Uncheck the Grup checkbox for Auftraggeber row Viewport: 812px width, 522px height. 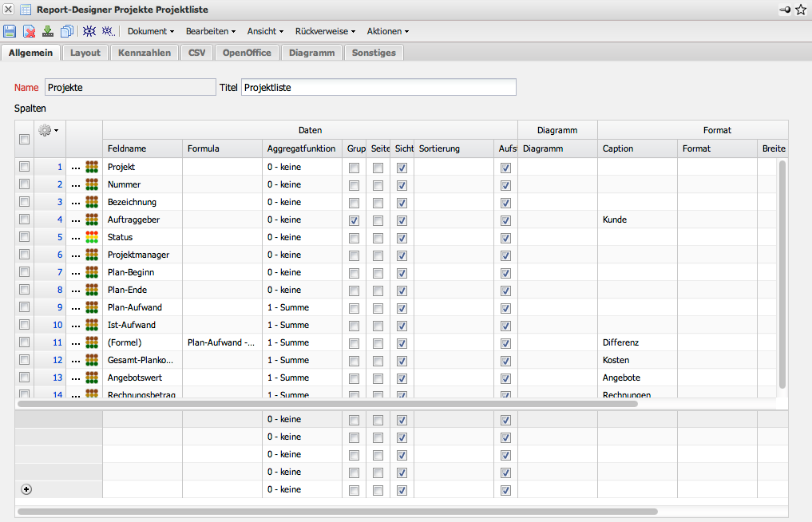click(354, 219)
